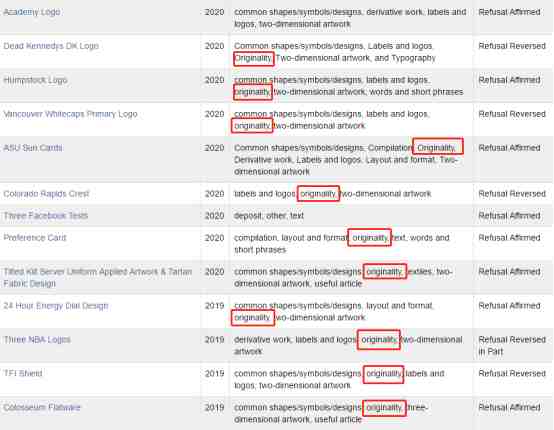Select year 2019 in Colosseum Flatware row
Image resolution: width=554 pixels, height=430 pixels.
(x=214, y=407)
